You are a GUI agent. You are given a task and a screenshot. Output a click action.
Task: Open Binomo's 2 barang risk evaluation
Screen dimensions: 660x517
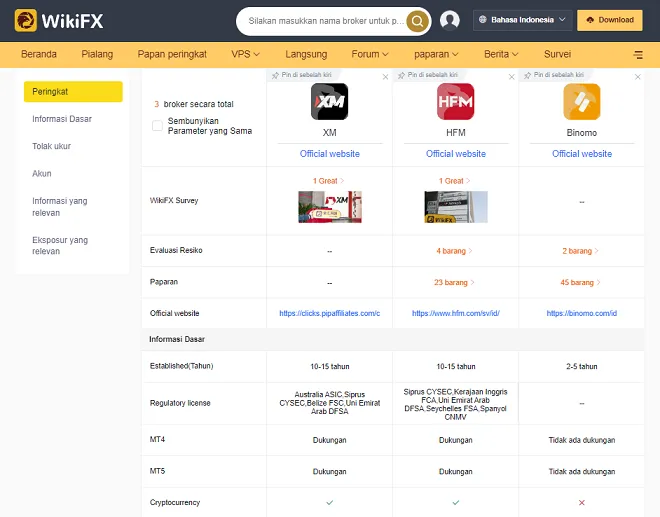pyautogui.click(x=580, y=251)
